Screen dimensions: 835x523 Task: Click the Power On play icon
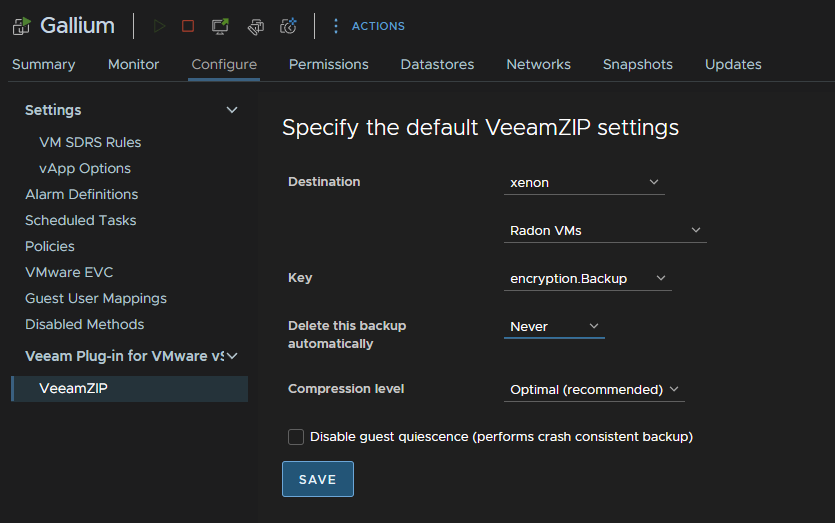[159, 26]
